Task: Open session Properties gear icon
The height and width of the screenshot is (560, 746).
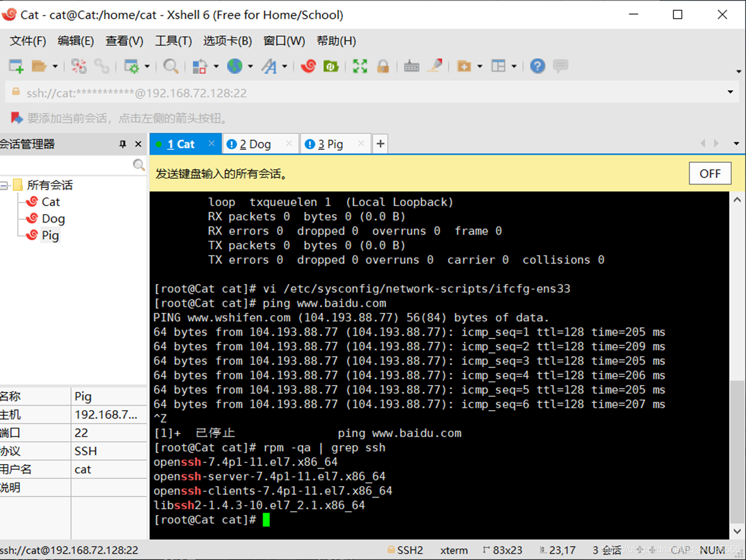Action: [132, 66]
